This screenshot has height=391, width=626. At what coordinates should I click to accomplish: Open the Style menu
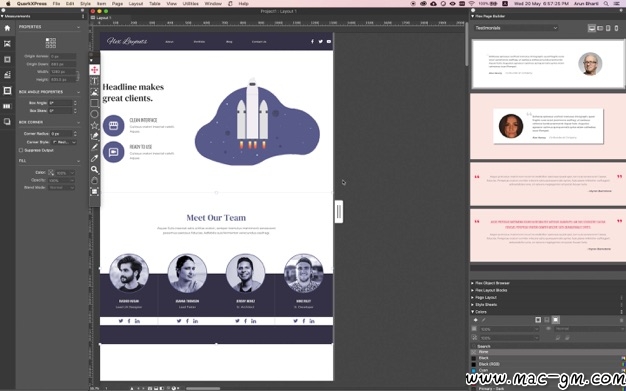(85, 4)
